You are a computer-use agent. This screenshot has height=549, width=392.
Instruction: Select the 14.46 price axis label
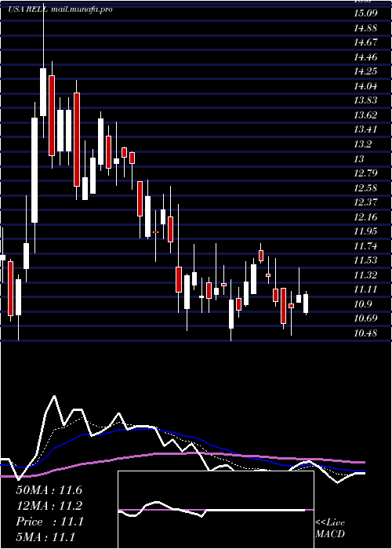coord(366,57)
